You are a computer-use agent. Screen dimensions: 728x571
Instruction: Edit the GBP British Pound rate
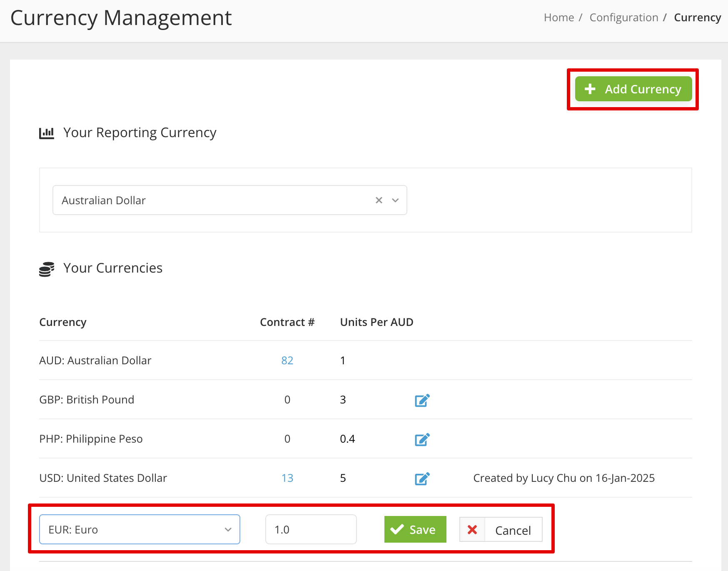(422, 400)
